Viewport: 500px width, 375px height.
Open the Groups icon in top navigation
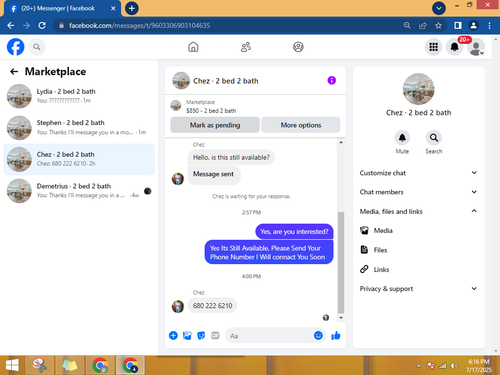coord(298,47)
